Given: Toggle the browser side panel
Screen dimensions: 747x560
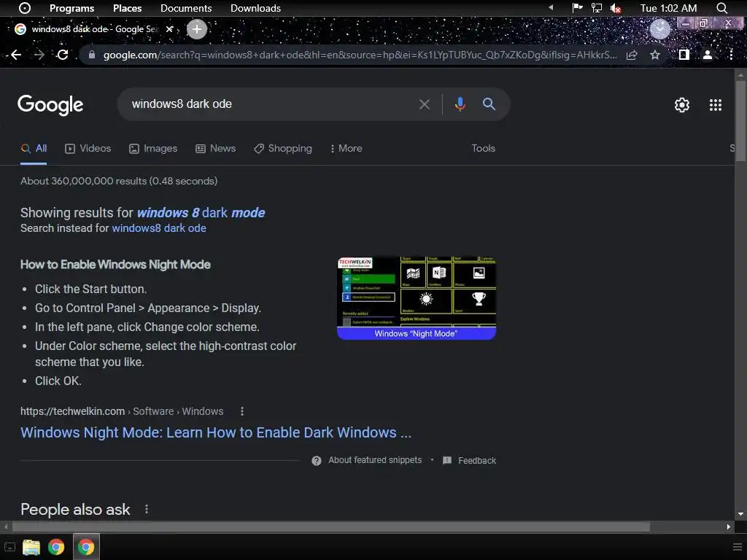Looking at the screenshot, I should pos(684,55).
